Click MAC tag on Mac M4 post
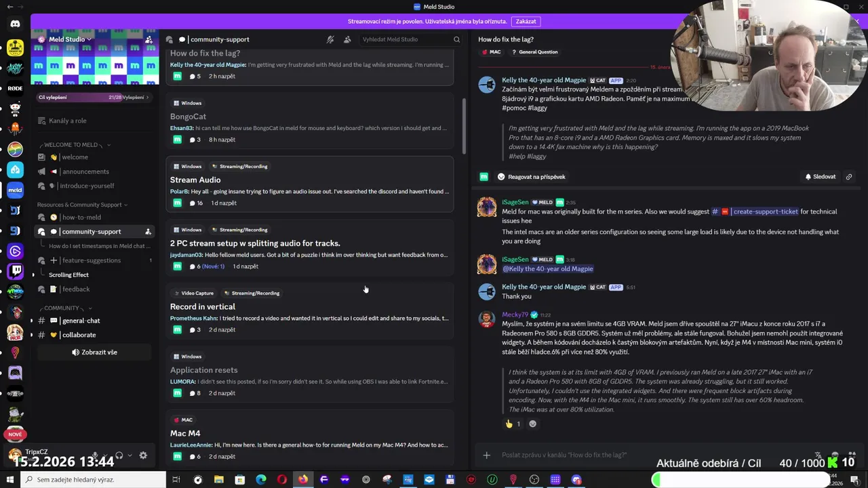Screen dimensions: 868x488 click(183, 420)
